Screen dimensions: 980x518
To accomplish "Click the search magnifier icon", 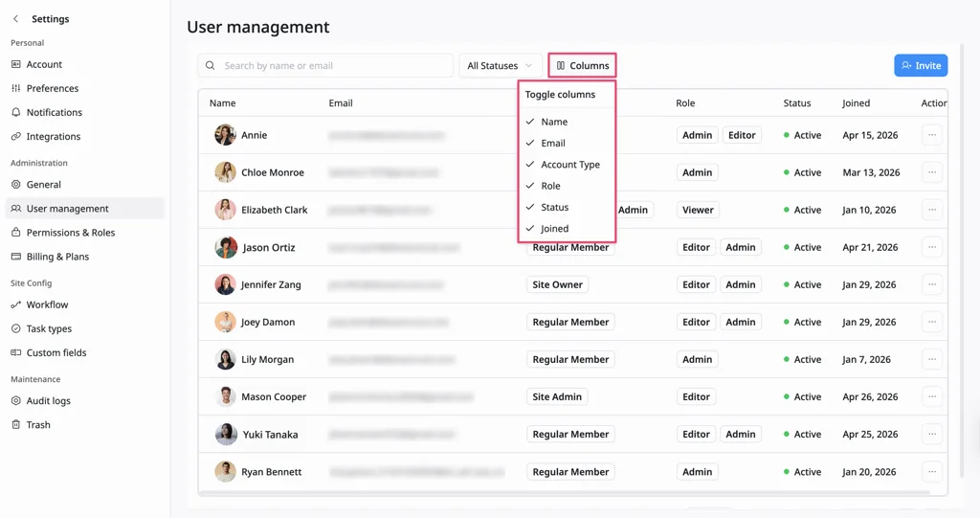I will [210, 66].
